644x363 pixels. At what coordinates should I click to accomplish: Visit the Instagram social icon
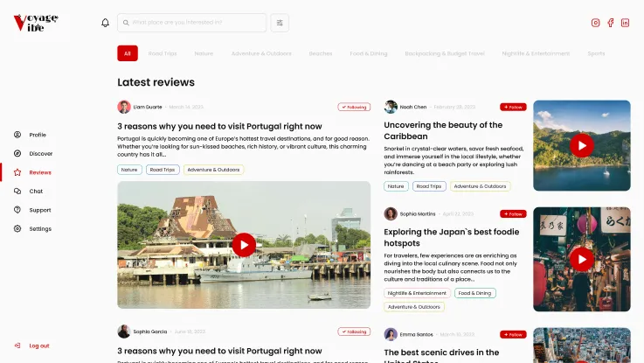[596, 23]
